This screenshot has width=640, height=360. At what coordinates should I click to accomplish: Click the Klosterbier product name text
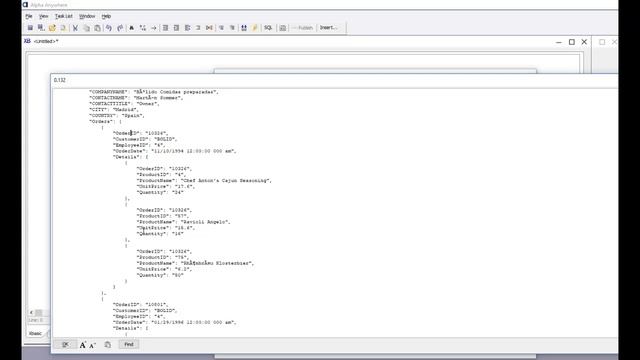[x=216, y=263]
